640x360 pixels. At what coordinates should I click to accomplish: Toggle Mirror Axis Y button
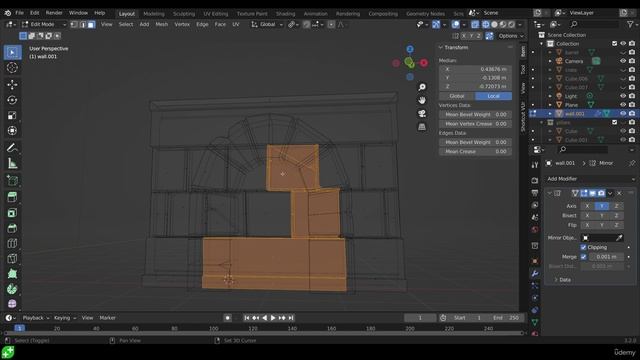pyautogui.click(x=602, y=206)
